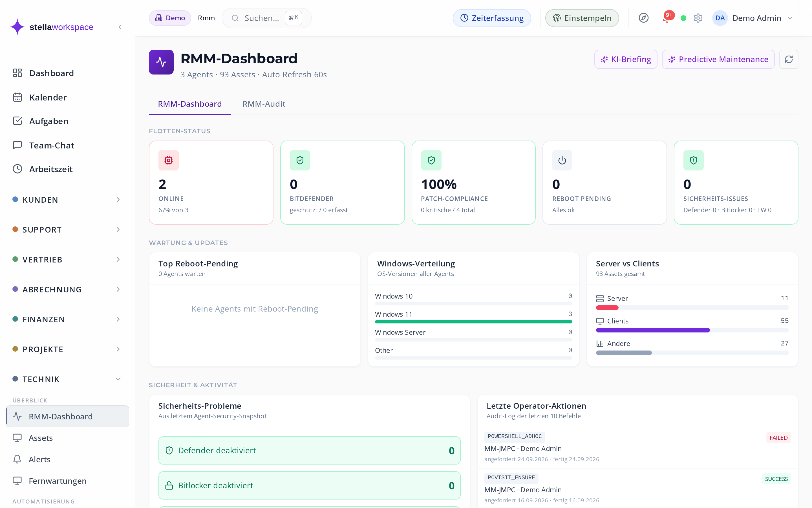Click '0 kritische / 4 total' text
812x508 pixels.
tap(448, 210)
